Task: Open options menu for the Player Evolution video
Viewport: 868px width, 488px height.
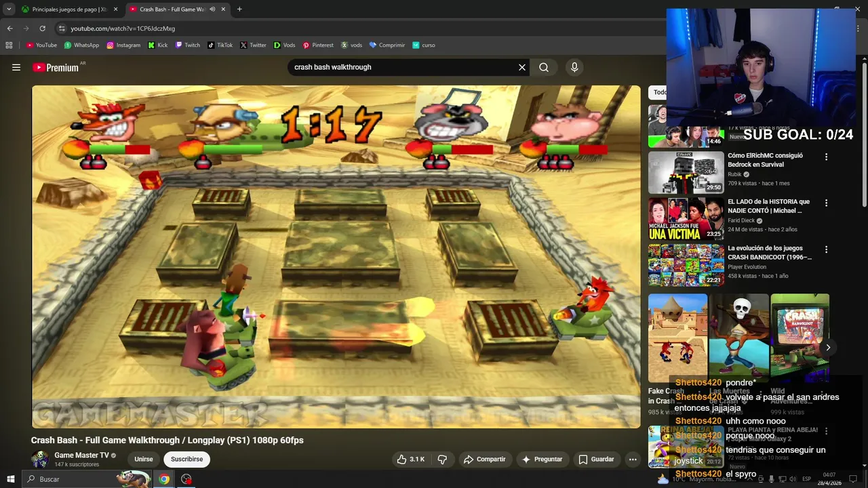Action: (x=826, y=249)
